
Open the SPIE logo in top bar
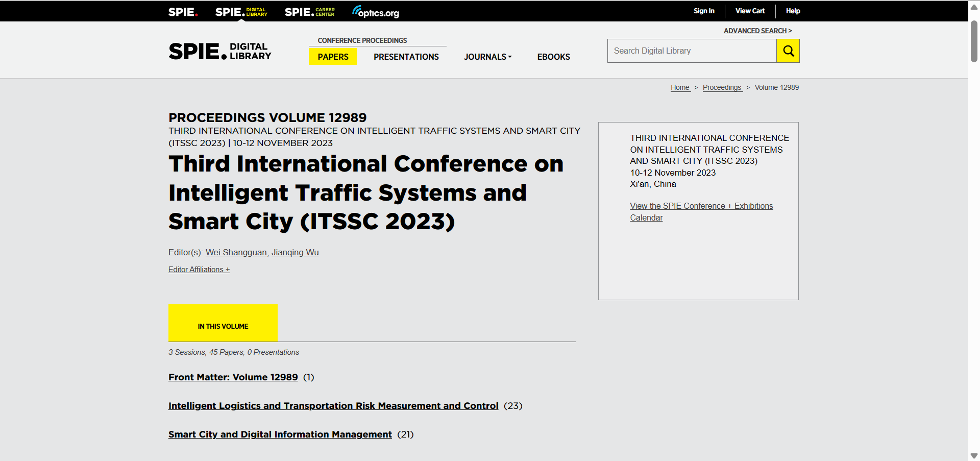tap(183, 12)
